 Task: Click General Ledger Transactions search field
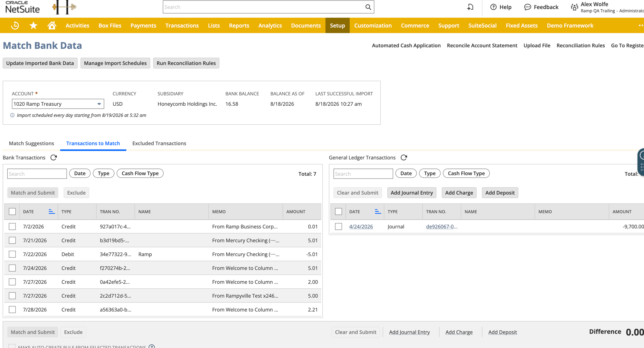tap(363, 174)
